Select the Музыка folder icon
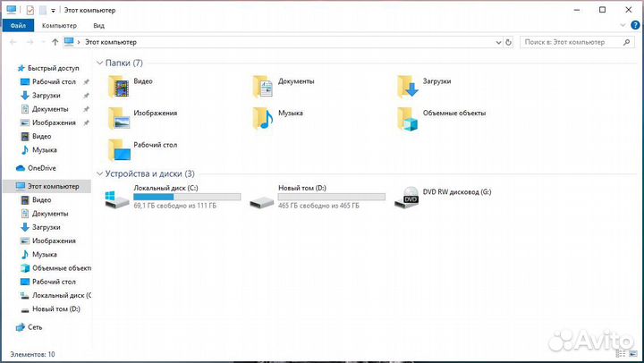The image size is (644, 363). pos(264,117)
